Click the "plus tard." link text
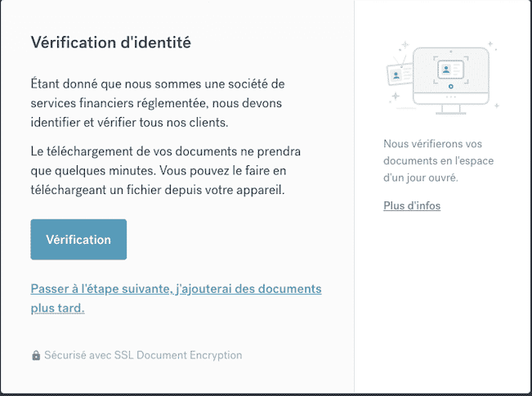 tap(57, 308)
